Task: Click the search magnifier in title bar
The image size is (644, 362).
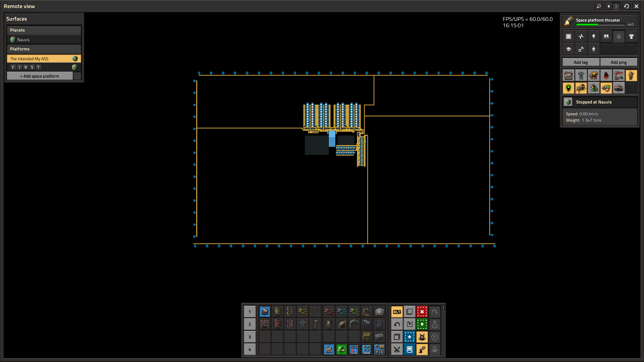Action: [599, 6]
